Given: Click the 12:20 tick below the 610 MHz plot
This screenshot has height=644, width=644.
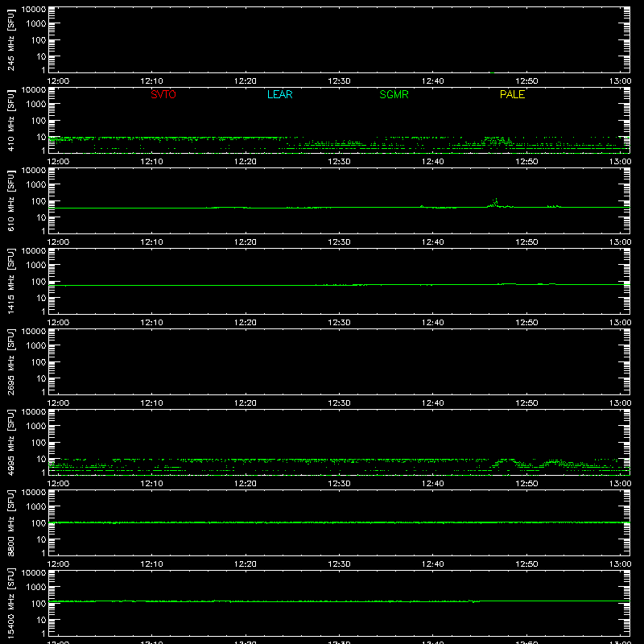Looking at the screenshot, I should [x=246, y=242].
